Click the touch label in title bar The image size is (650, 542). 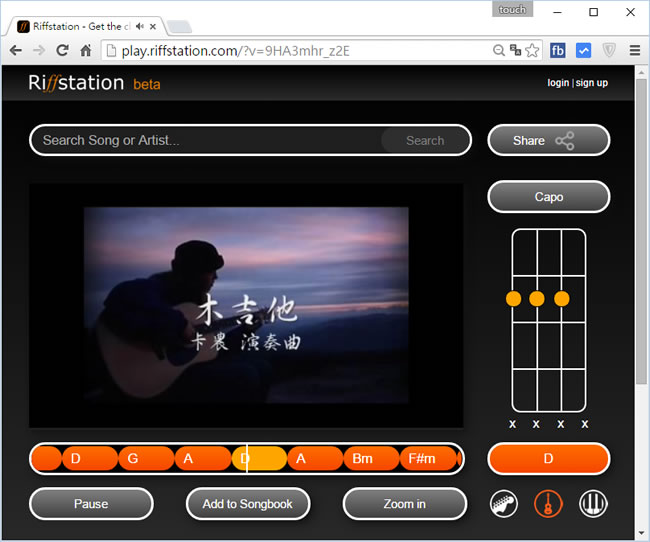(512, 10)
